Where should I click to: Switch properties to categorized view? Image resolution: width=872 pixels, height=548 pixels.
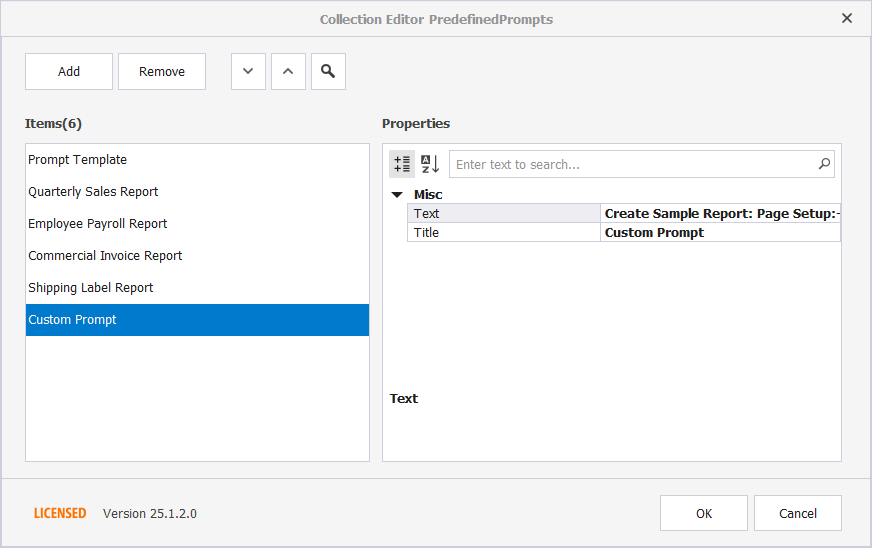pyautogui.click(x=402, y=164)
